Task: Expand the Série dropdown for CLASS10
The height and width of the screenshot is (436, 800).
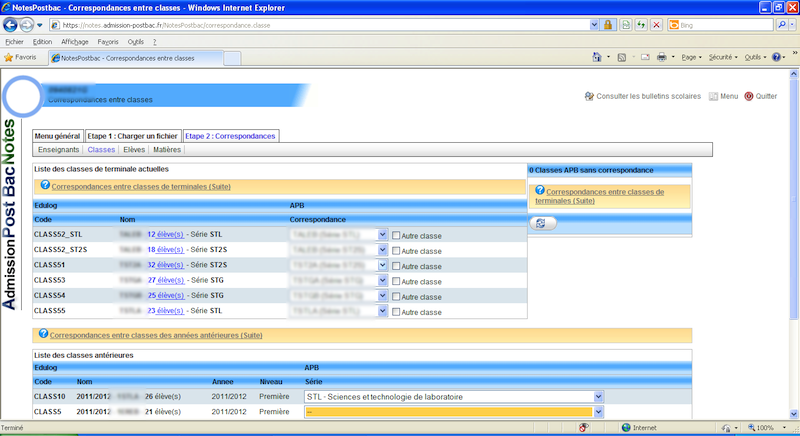Action: [598, 397]
